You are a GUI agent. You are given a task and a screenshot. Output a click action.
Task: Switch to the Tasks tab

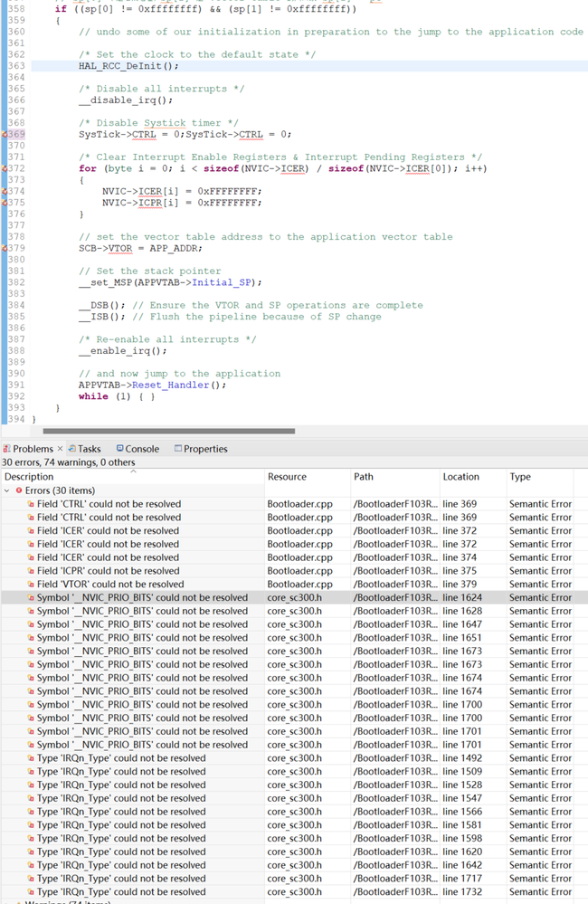[x=89, y=449]
